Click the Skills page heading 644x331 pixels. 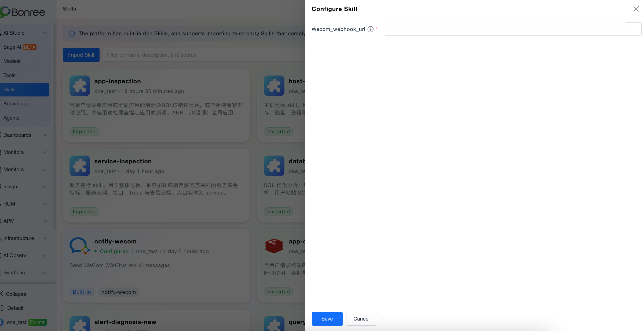tap(69, 9)
